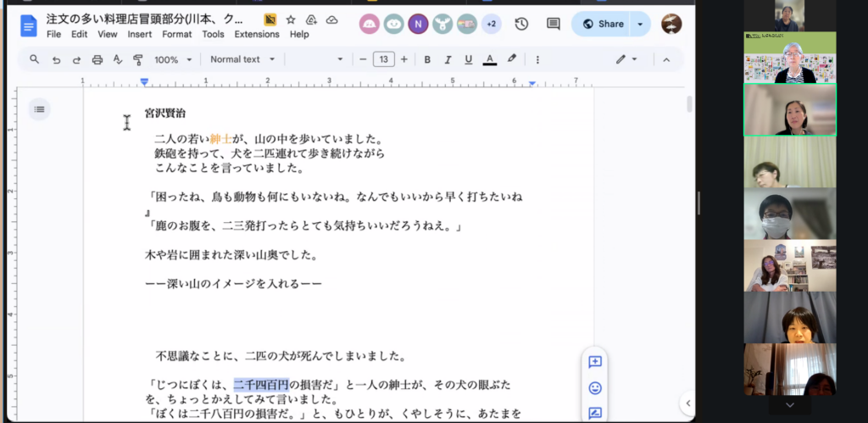Toggle bold formatting
Viewport: 868px width, 423px height.
(x=427, y=59)
